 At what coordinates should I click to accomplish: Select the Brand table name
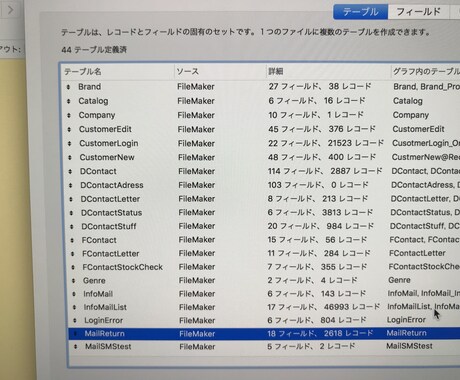89,87
